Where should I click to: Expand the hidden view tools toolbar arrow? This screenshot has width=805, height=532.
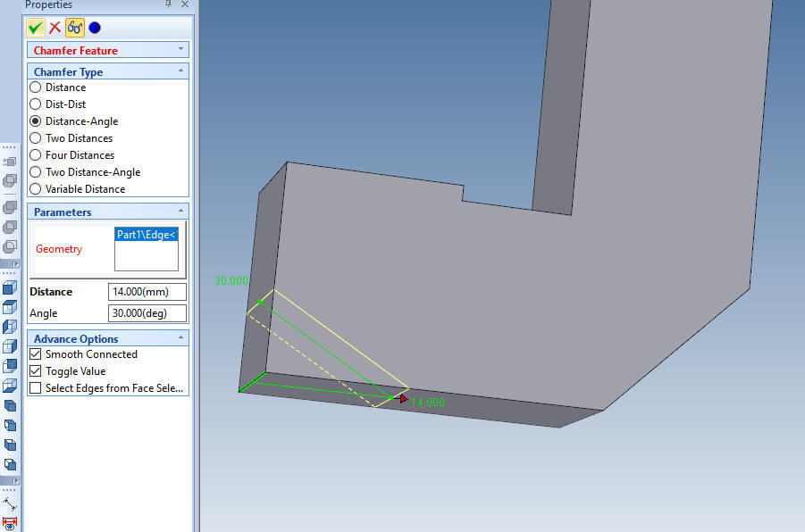(15, 481)
